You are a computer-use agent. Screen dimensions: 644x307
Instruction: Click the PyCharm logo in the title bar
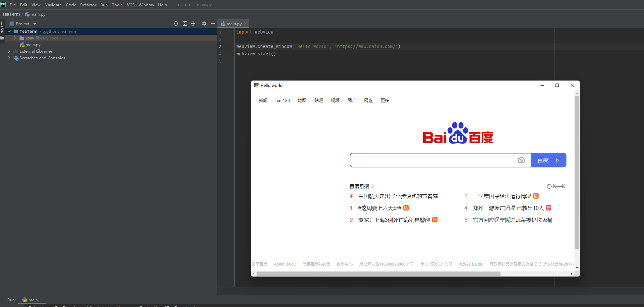[x=3, y=4]
